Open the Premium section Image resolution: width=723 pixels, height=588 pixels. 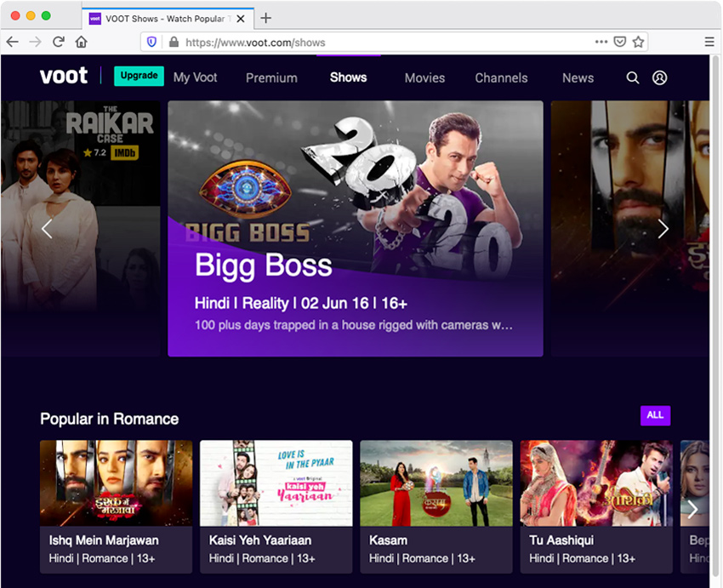(x=271, y=78)
